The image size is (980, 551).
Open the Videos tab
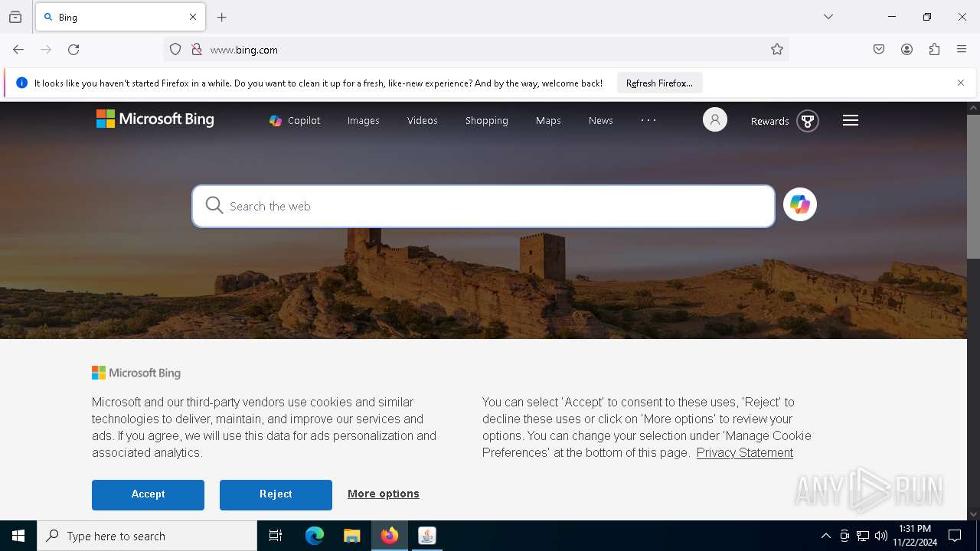point(422,120)
